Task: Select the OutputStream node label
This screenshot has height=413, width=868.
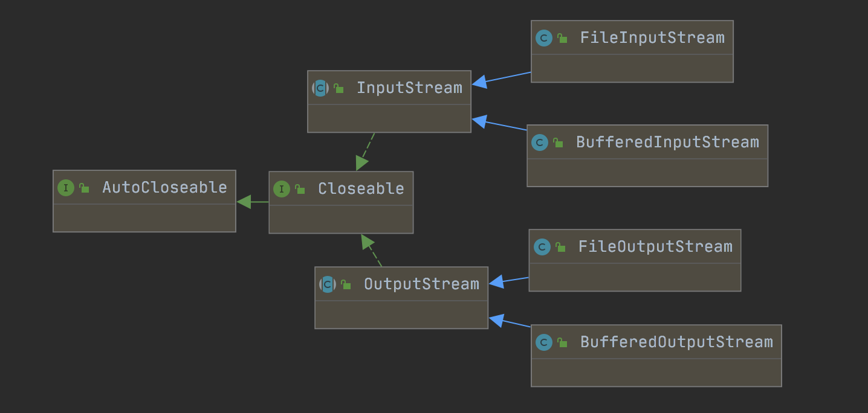Action: (421, 284)
